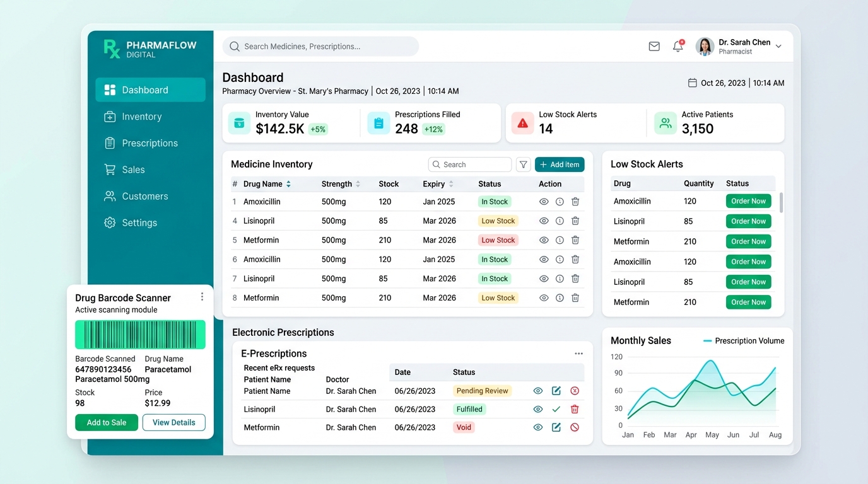This screenshot has height=484, width=868.
Task: Click View Details in the scanner
Action: tap(173, 422)
